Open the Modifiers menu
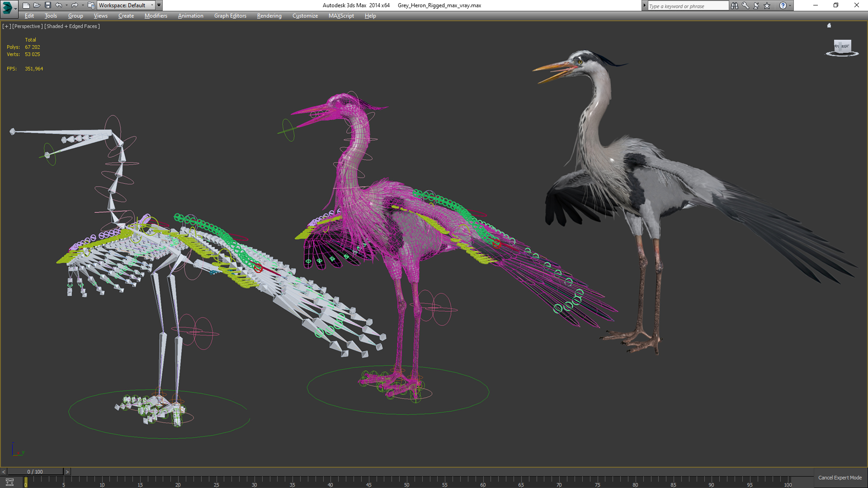Screen dimensions: 868x488 pos(156,16)
